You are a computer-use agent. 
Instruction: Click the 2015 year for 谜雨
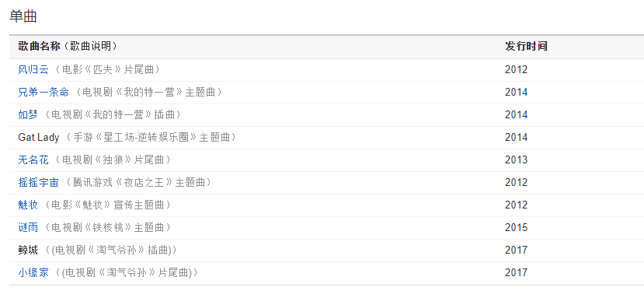517,228
